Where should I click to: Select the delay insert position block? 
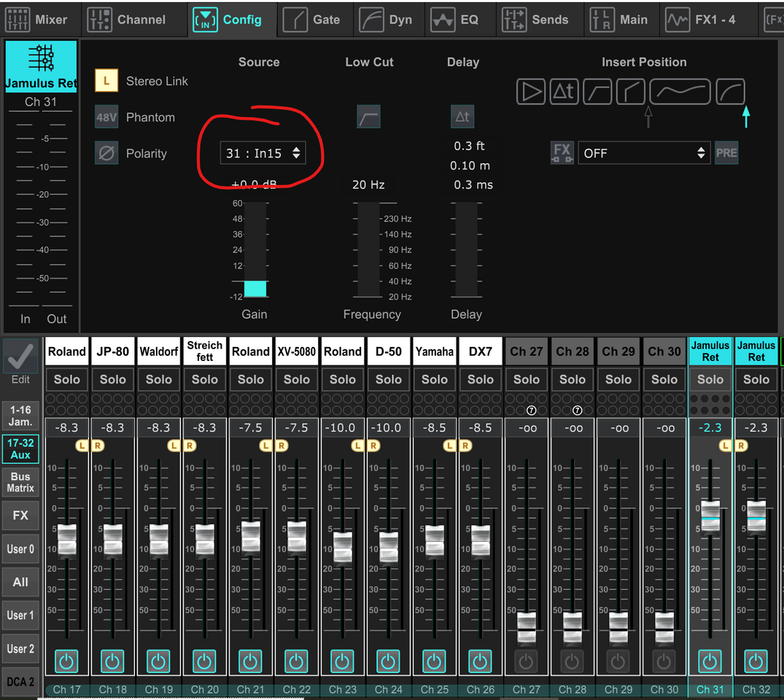(564, 91)
